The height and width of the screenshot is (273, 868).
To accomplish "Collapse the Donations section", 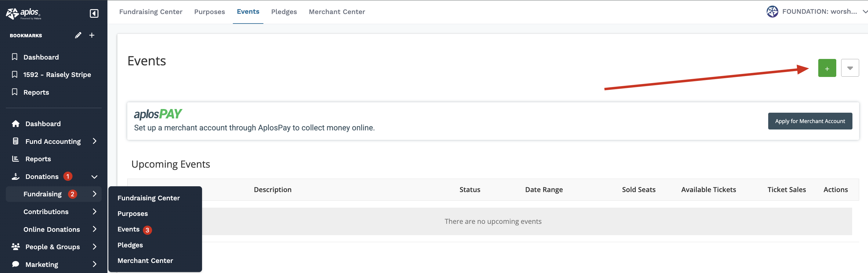I will click(94, 177).
